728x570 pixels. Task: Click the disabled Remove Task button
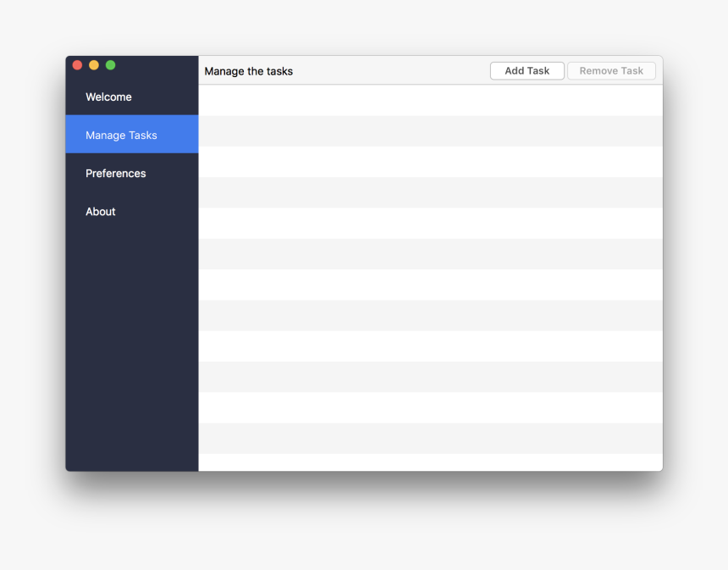(611, 70)
